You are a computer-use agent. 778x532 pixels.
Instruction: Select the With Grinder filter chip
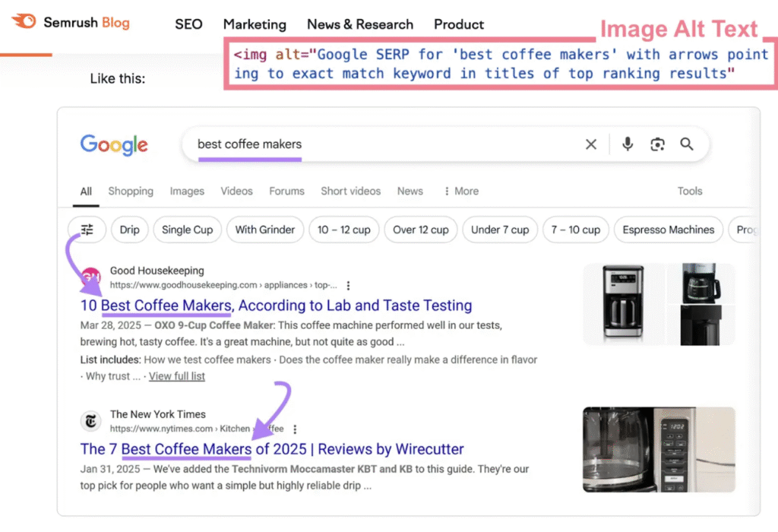[265, 229]
